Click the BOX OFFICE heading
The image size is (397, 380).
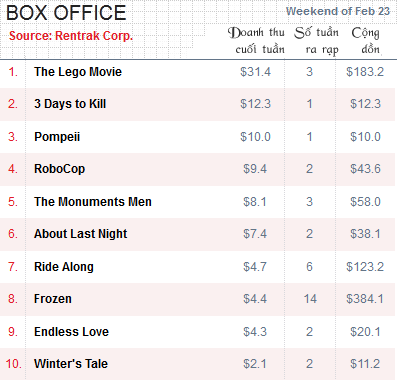(x=66, y=13)
